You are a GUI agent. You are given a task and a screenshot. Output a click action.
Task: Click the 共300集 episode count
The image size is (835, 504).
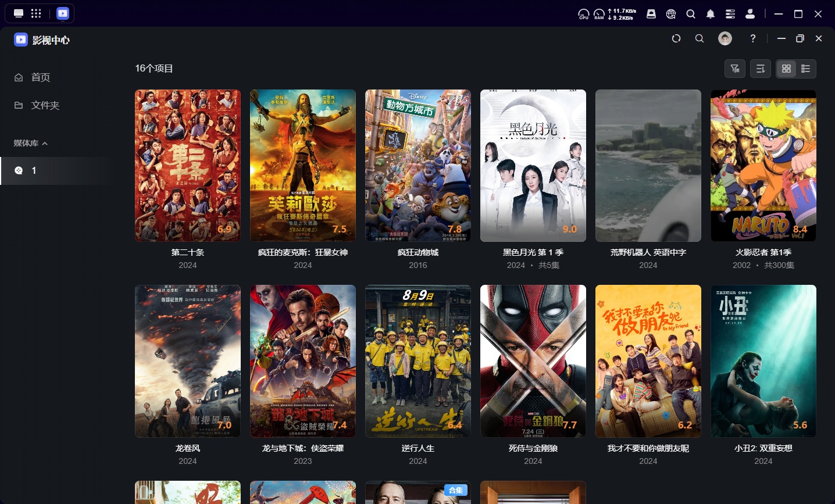[779, 265]
